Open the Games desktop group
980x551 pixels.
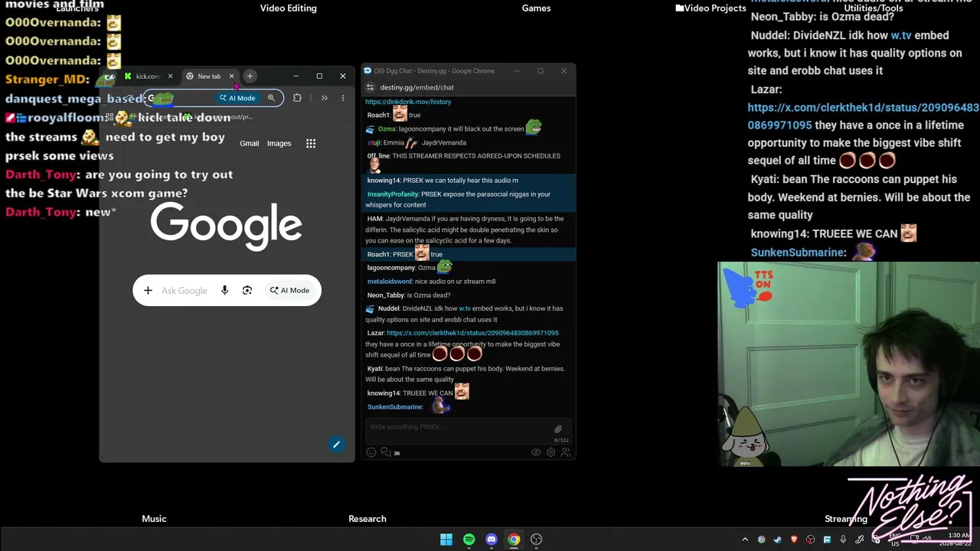[536, 8]
